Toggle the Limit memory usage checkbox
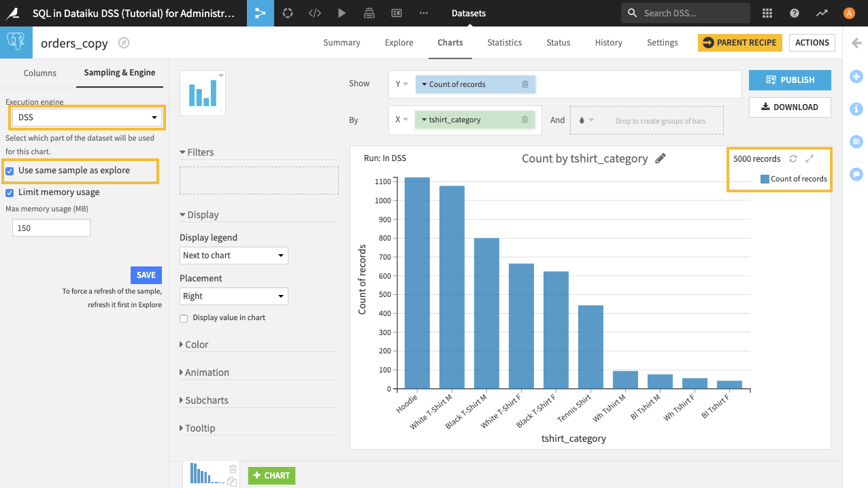This screenshot has width=868, height=488. (10, 192)
